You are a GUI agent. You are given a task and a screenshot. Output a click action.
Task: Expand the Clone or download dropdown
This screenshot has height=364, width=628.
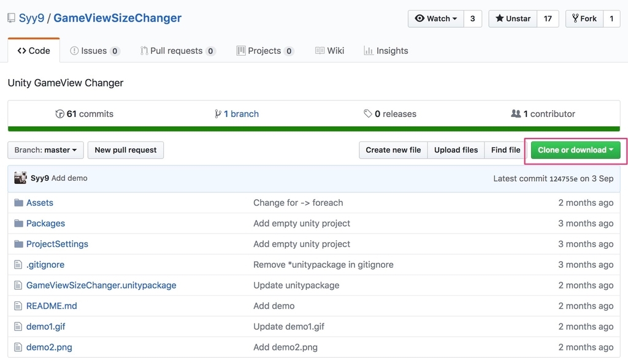click(x=575, y=150)
